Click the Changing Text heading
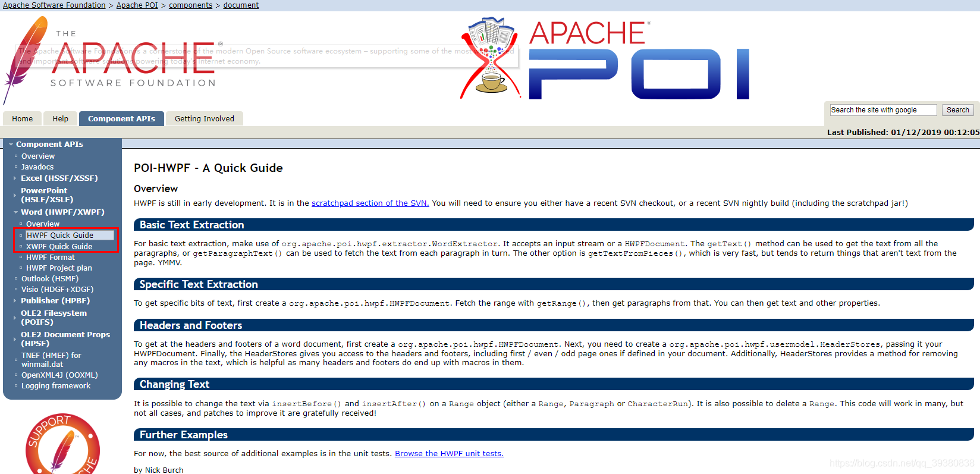The width and height of the screenshot is (980, 474). point(175,384)
